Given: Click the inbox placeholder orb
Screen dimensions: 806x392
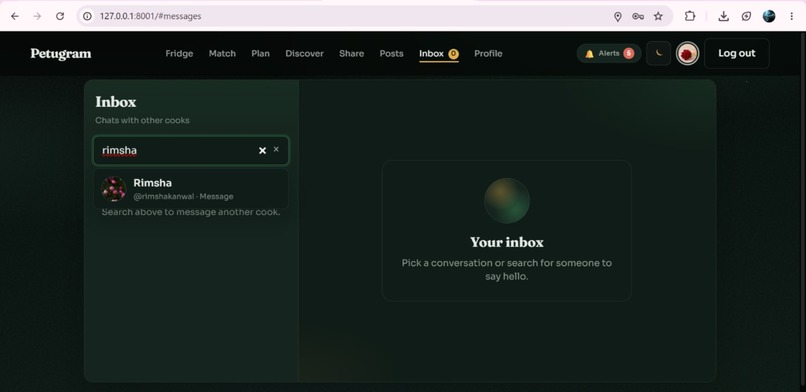Looking at the screenshot, I should point(507,200).
